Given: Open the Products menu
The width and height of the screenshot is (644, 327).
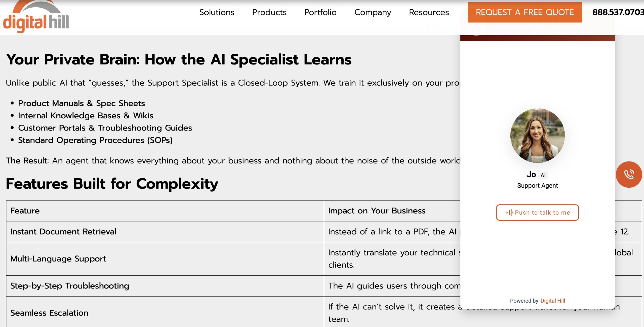Looking at the screenshot, I should (269, 12).
